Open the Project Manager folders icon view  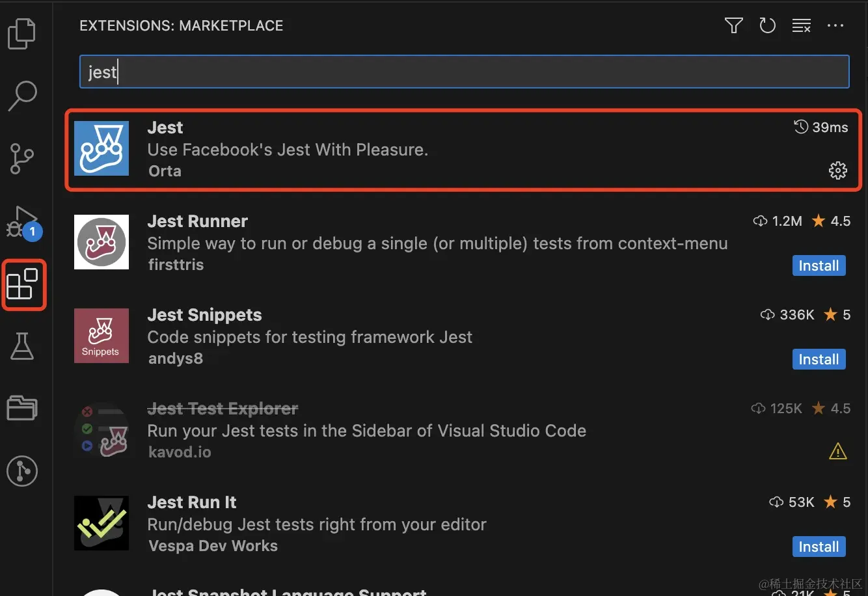pyautogui.click(x=22, y=408)
